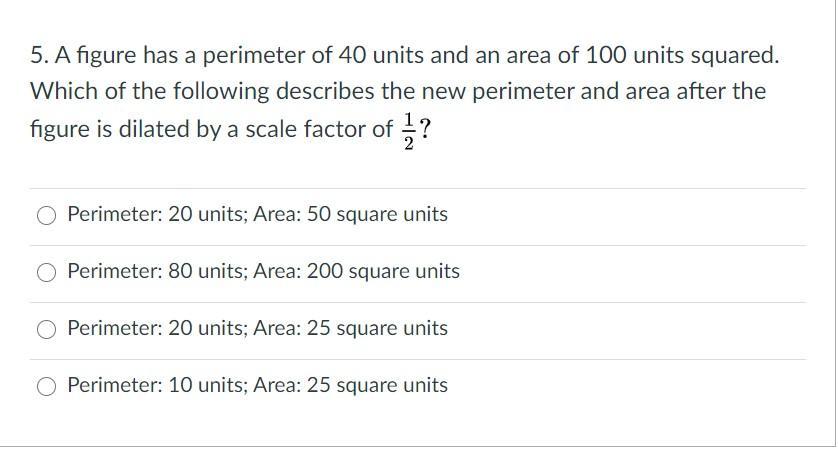
Task: Click the 'Perimeter: 80 units' answer label
Action: (157, 271)
